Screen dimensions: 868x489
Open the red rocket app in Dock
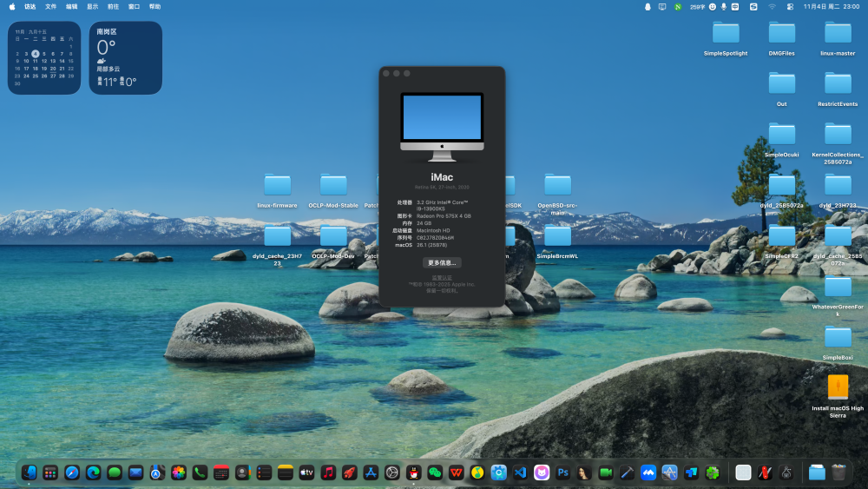pos(349,472)
